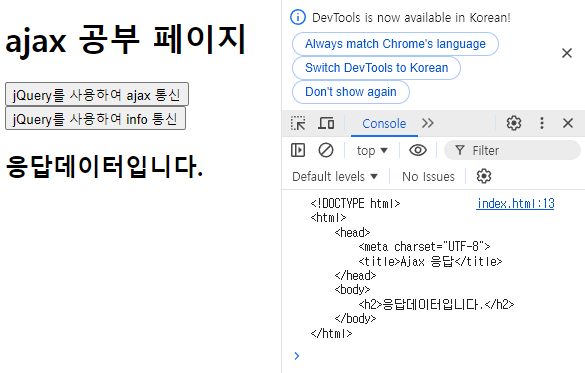The image size is (585, 373).
Task: Click the ajax 공부 페이지 heading
Action: (x=125, y=40)
